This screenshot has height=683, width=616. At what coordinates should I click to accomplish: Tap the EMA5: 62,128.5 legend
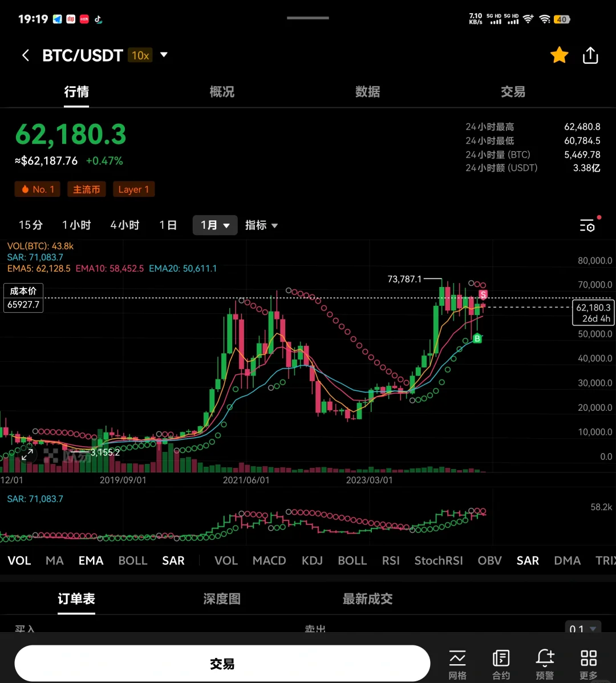tap(39, 268)
